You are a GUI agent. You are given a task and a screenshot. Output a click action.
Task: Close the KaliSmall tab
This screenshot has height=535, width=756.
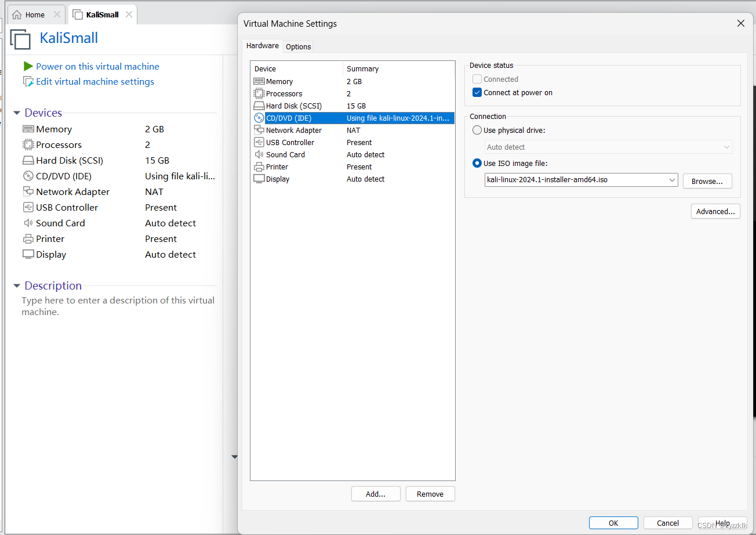[129, 15]
